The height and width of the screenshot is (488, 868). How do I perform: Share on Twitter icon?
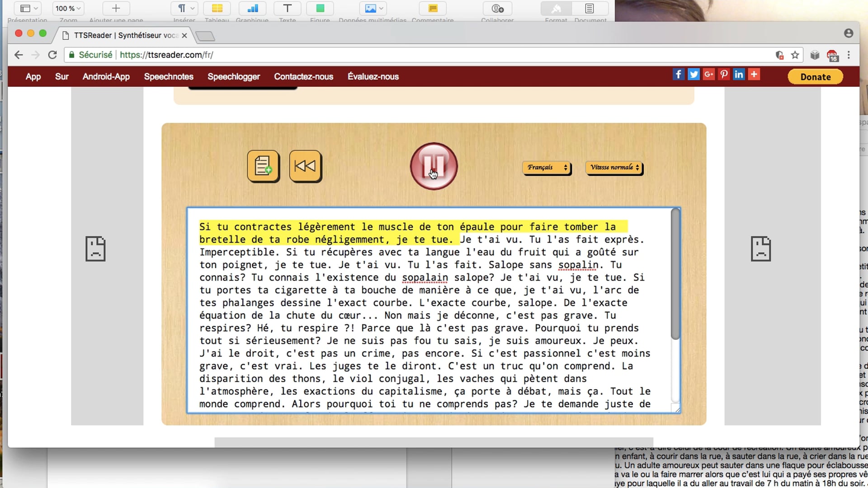(693, 75)
